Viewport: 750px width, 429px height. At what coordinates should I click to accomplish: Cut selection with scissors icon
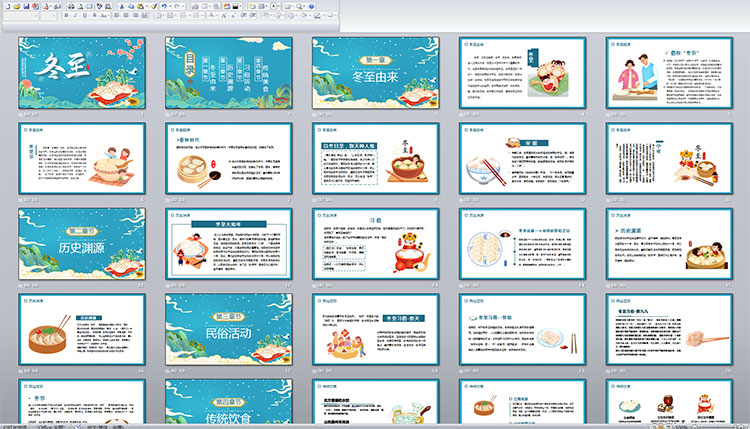(x=122, y=6)
